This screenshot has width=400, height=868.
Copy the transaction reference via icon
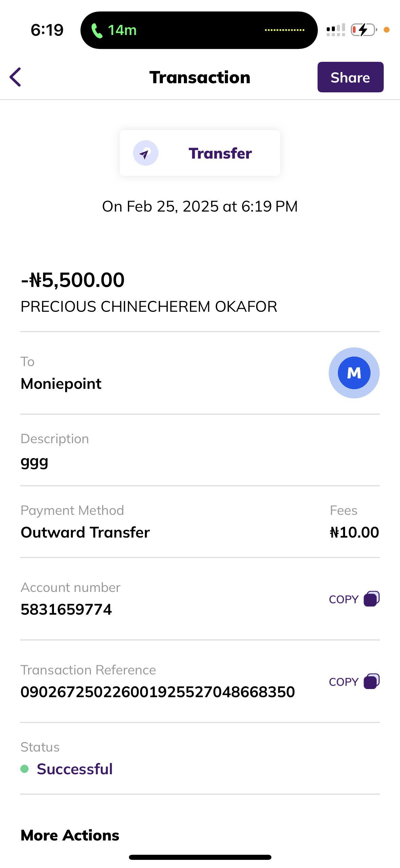[371, 681]
